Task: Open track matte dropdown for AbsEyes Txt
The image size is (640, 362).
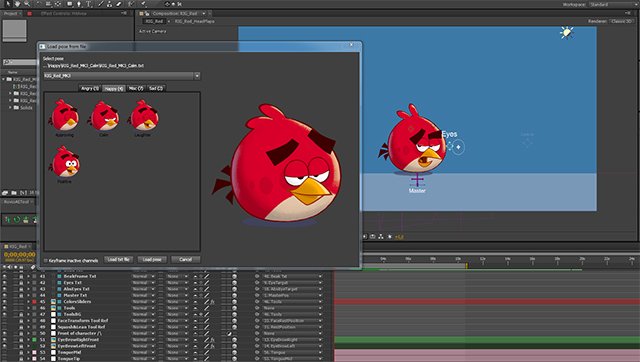Action: coord(178,289)
